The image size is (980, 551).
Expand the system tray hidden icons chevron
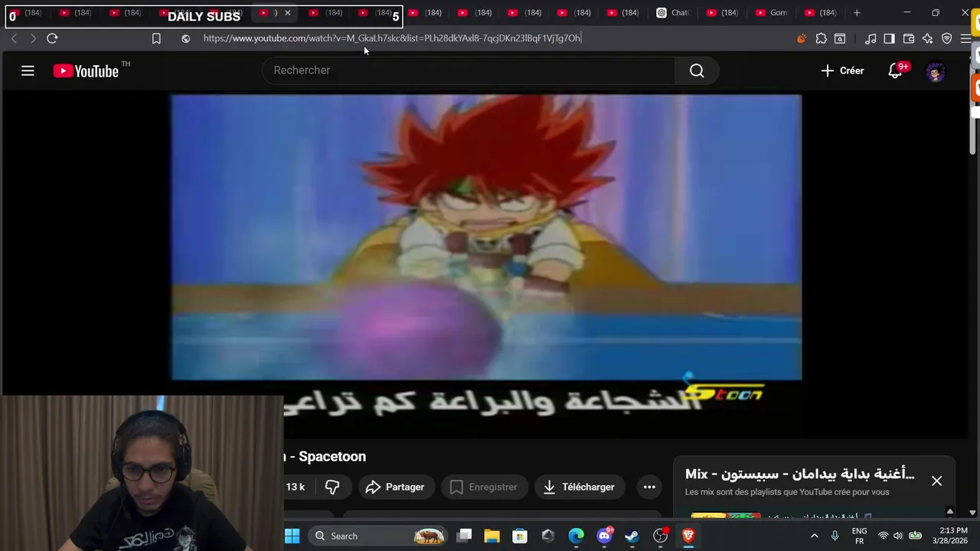pos(814,536)
